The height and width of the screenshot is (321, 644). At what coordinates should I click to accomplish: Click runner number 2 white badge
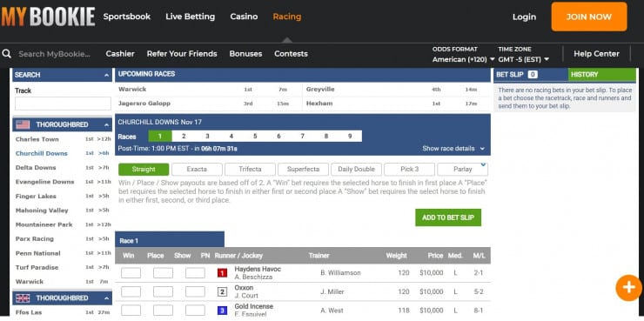[222, 291]
